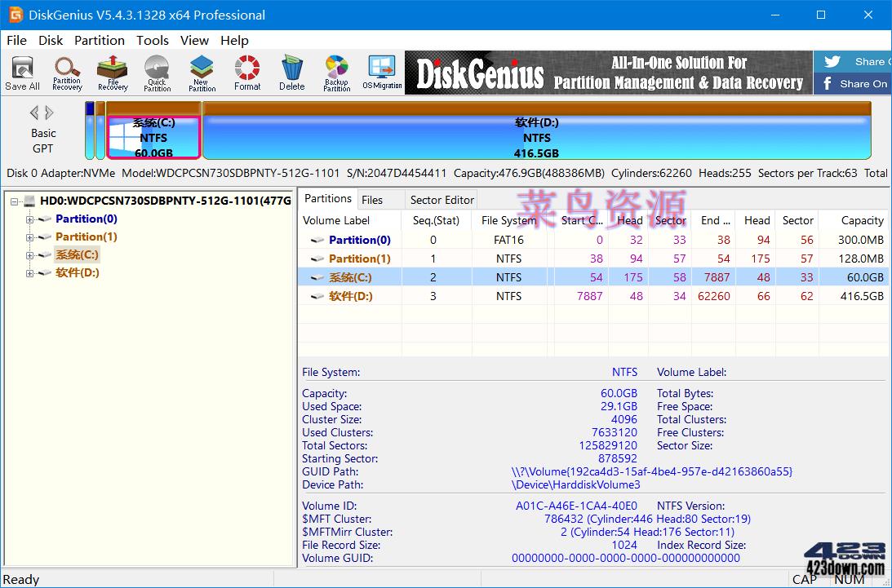The width and height of the screenshot is (892, 588).
Task: Expand the Partition(1) tree node
Action: click(x=29, y=237)
